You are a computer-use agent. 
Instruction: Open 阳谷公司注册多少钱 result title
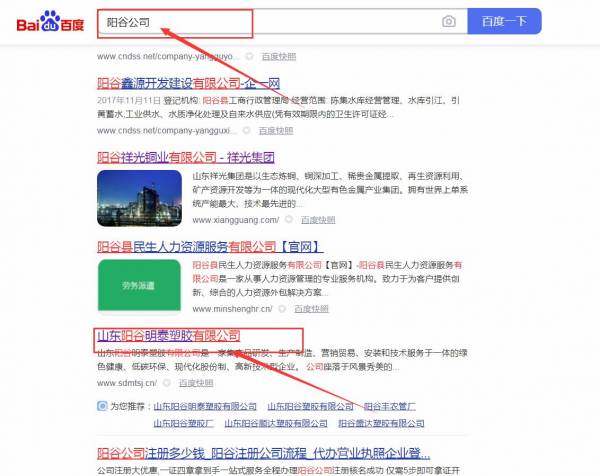tap(268, 451)
